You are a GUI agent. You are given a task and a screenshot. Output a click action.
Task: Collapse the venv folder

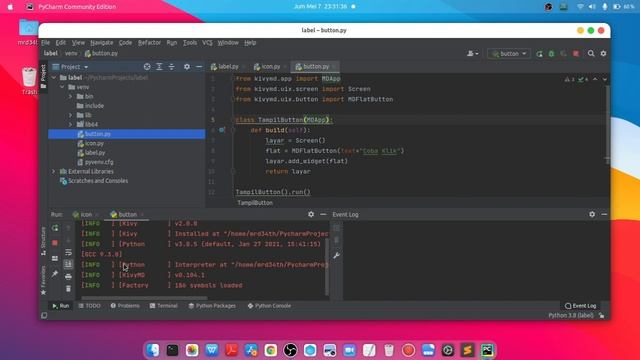tap(62, 87)
